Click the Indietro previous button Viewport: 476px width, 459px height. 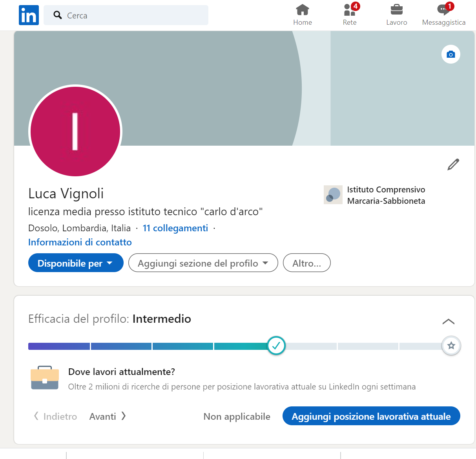pyautogui.click(x=55, y=416)
